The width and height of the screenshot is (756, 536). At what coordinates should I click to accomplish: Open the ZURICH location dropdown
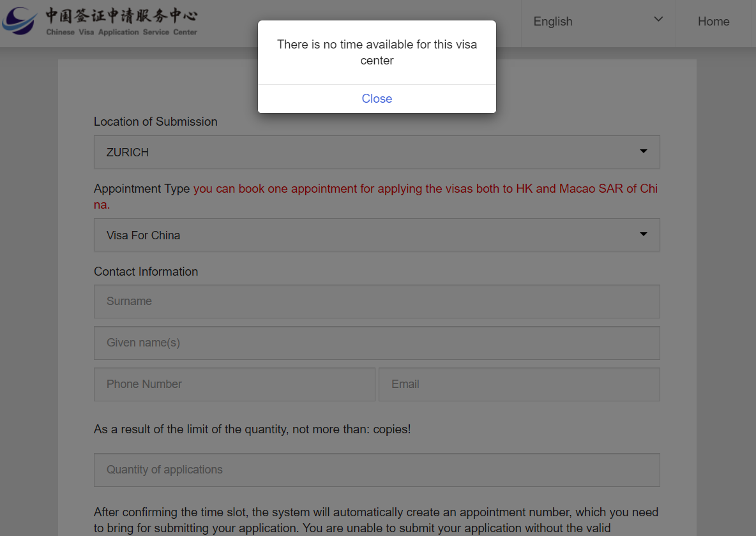coord(377,152)
